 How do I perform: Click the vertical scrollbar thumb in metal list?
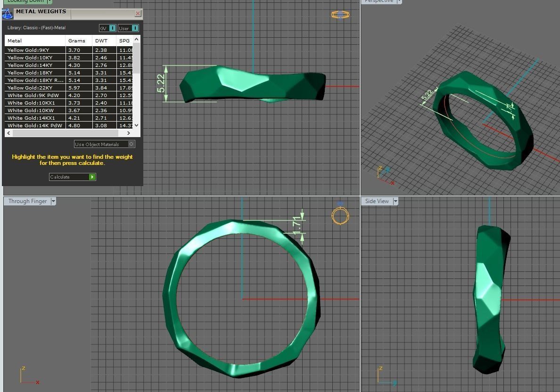point(136,58)
